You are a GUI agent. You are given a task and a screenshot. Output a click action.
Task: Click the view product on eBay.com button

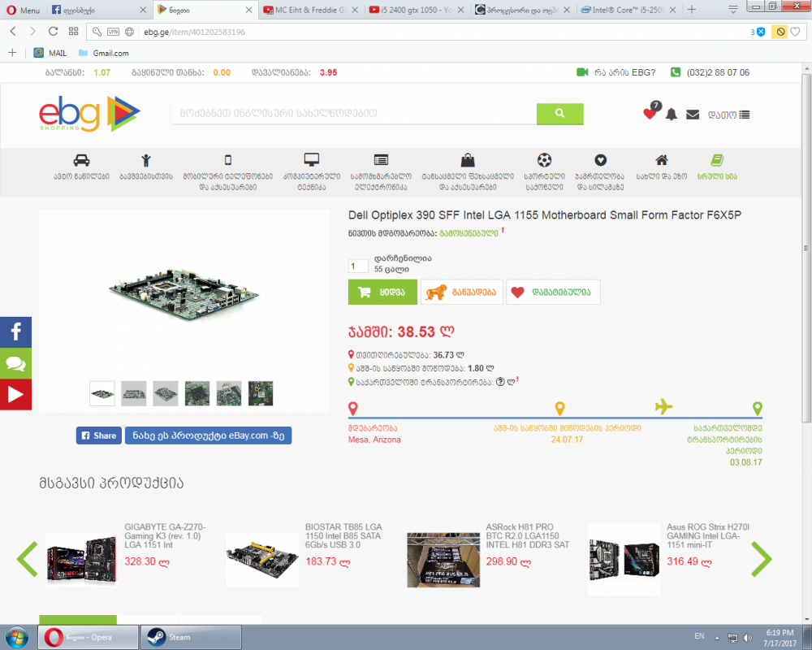coord(208,435)
